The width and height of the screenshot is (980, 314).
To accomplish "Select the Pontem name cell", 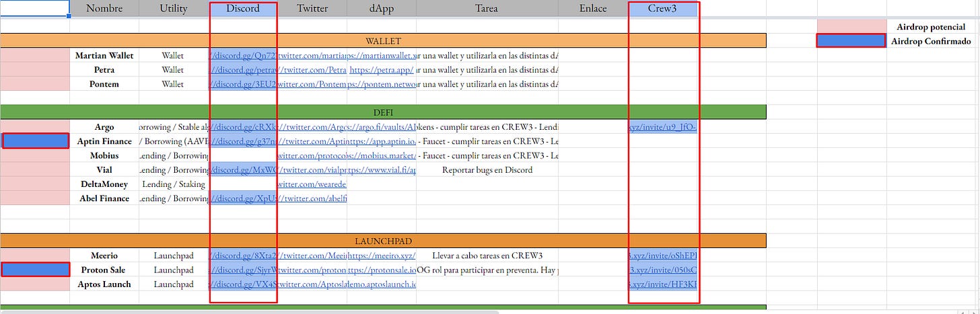I will click(x=104, y=83).
